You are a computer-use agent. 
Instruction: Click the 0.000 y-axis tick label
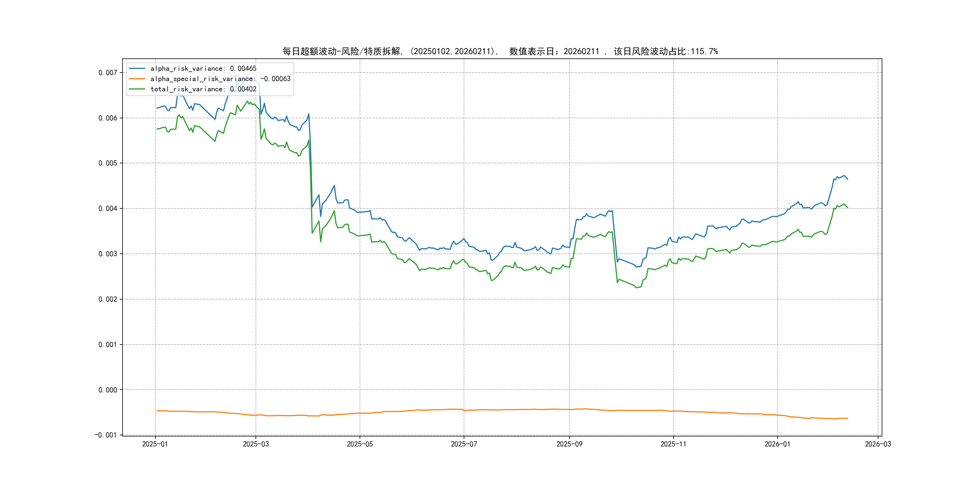coord(108,390)
